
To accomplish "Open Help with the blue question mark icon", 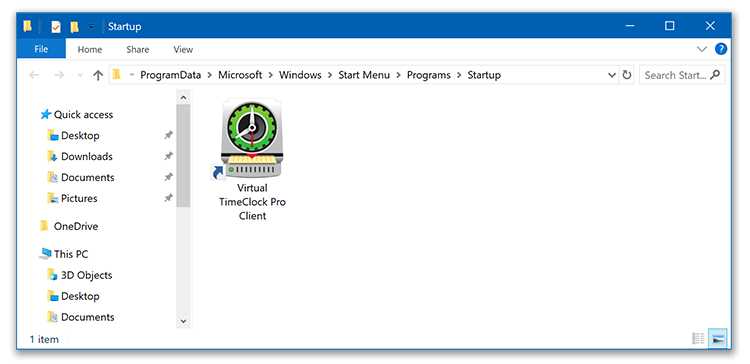I will coord(721,49).
